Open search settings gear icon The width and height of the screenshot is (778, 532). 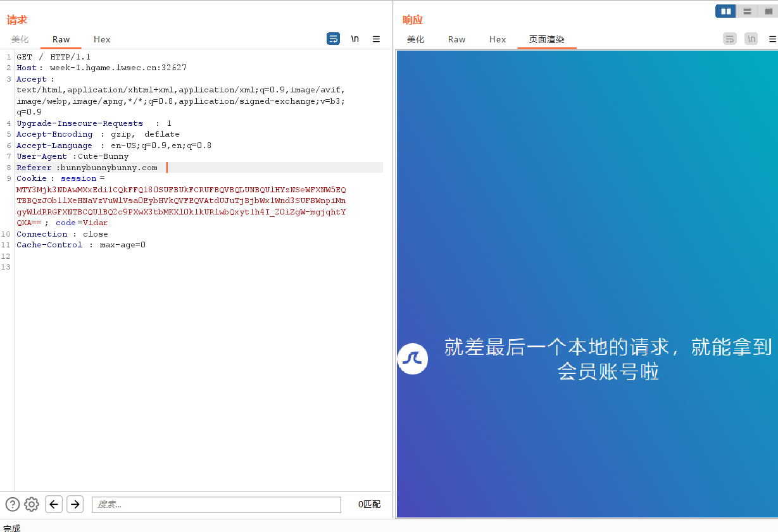(32, 504)
